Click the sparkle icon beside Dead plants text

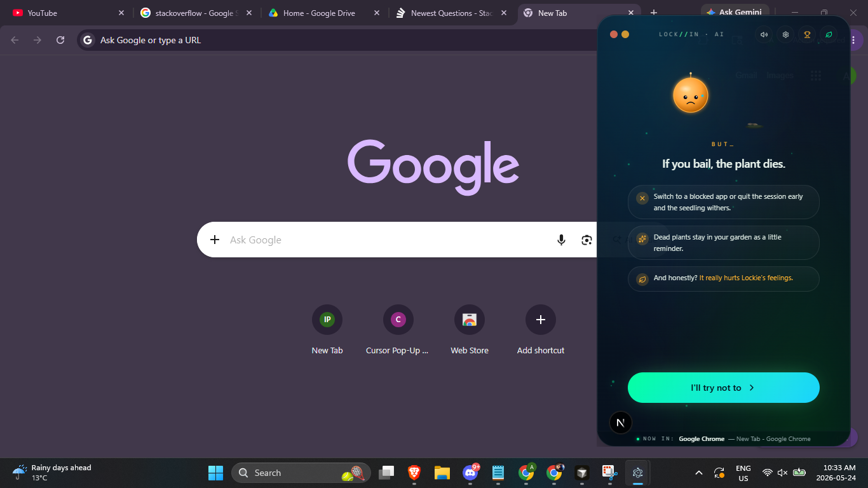coord(642,239)
